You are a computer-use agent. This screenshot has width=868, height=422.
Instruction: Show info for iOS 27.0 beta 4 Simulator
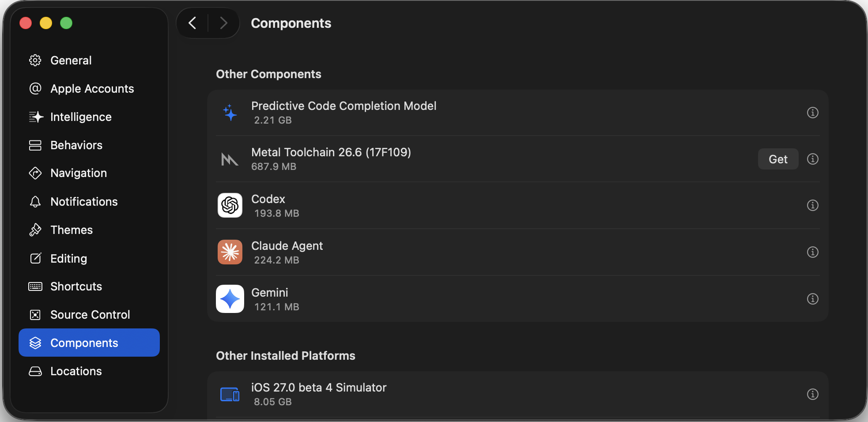click(812, 394)
